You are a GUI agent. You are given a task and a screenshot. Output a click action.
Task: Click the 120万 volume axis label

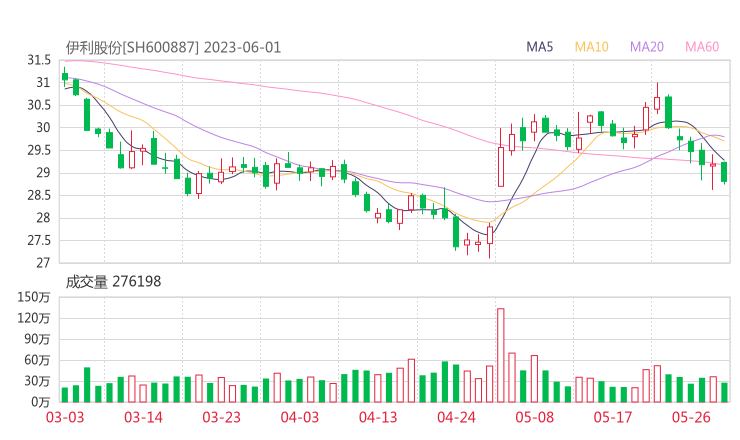[x=34, y=318]
